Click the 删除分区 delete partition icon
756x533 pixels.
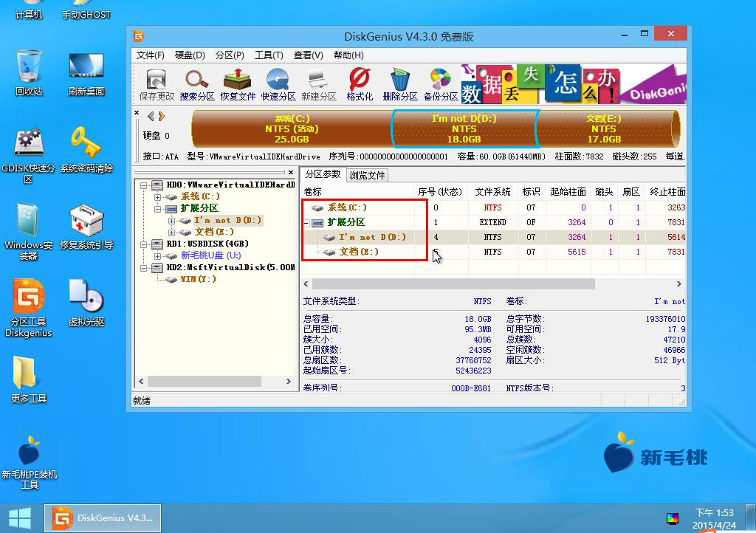(399, 84)
